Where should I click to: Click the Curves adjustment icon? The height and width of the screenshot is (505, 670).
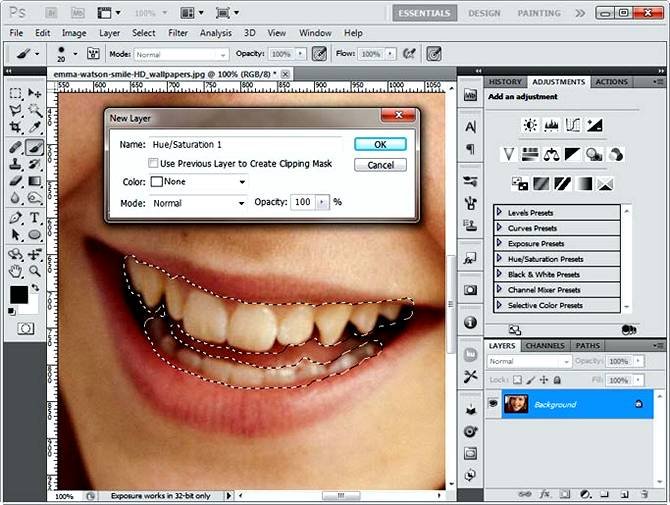pyautogui.click(x=573, y=125)
